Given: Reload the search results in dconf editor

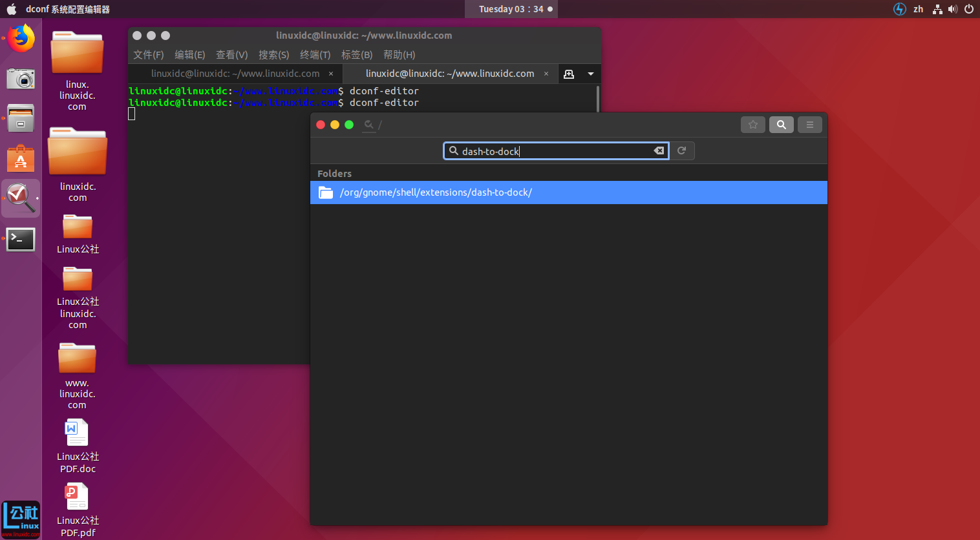Looking at the screenshot, I should [681, 151].
